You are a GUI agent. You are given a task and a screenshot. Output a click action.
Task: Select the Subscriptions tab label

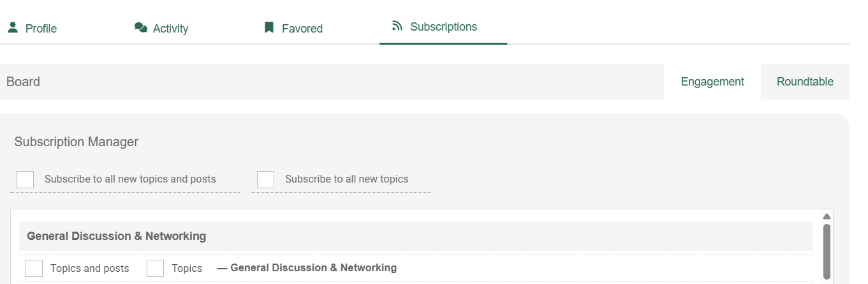(x=443, y=27)
